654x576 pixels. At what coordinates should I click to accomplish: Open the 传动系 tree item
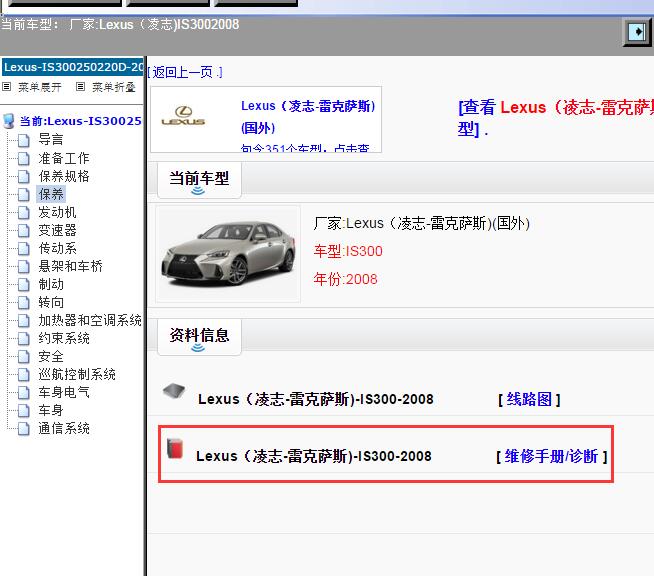point(57,248)
